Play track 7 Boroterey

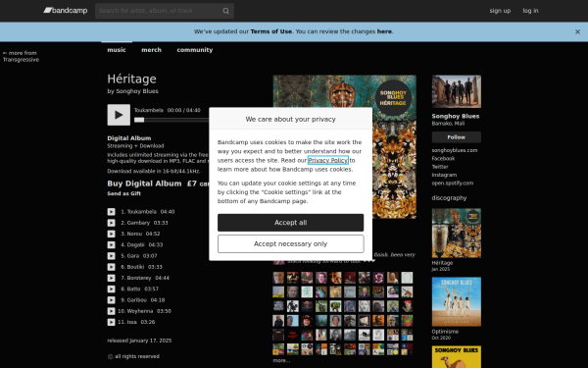[111, 278]
